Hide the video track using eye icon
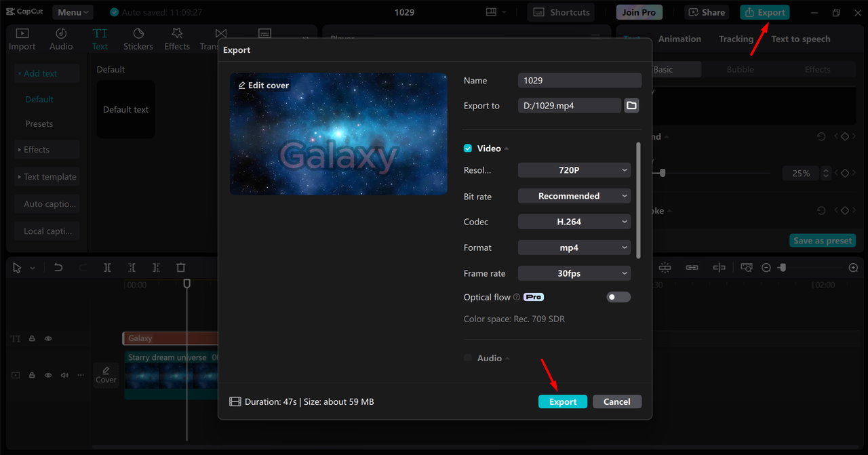Image resolution: width=868 pixels, height=455 pixels. point(48,375)
